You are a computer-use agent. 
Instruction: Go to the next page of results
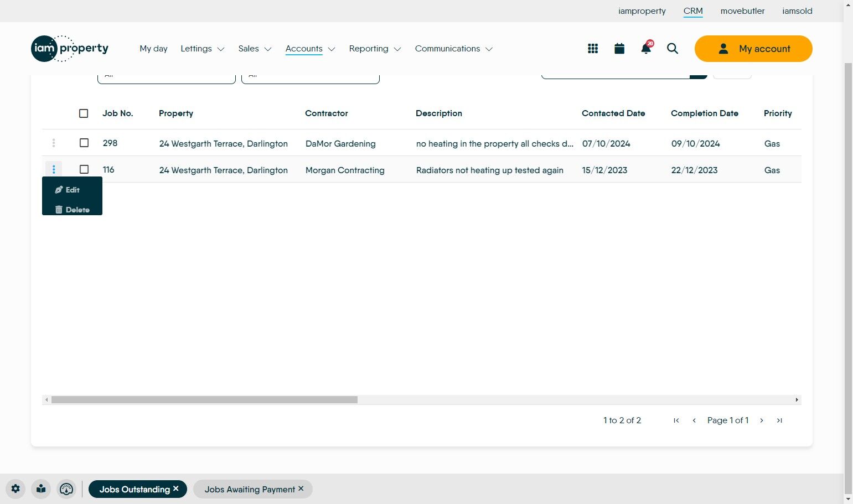coord(762,420)
